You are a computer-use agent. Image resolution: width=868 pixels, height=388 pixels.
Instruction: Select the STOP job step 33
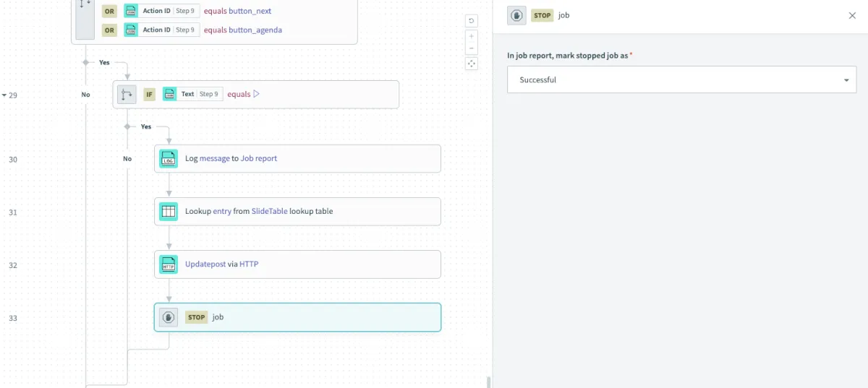[x=297, y=317]
